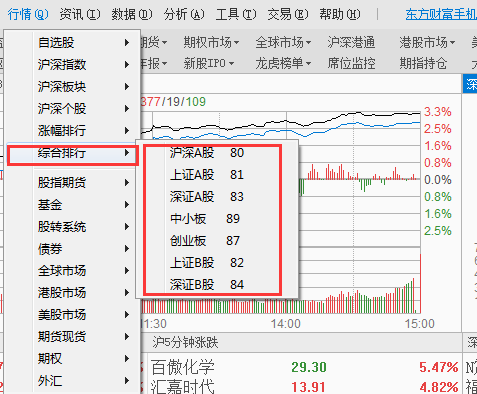Open the 资讯 menu
This screenshot has height=394, width=477.
[x=80, y=14]
